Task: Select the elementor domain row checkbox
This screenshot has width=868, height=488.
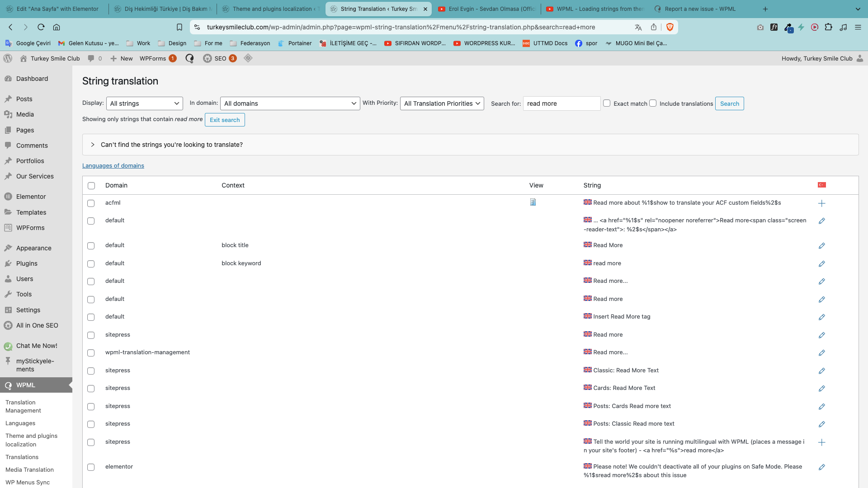Action: coord(91,467)
